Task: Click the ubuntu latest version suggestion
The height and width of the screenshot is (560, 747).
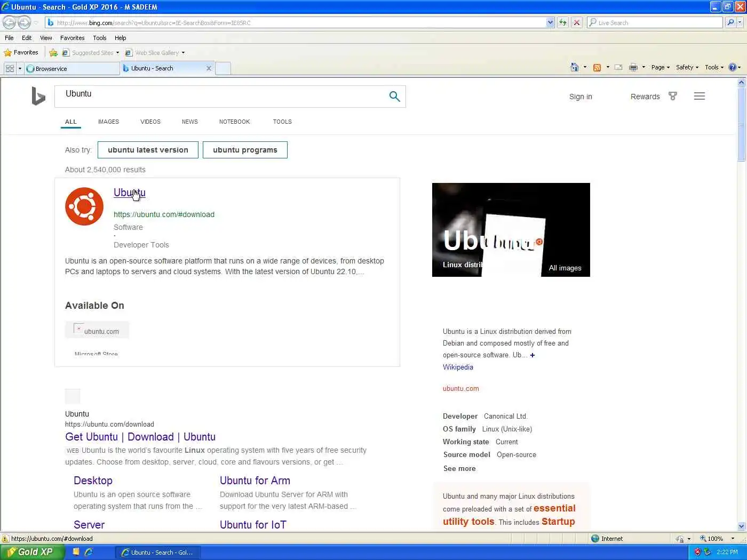Action: point(148,150)
